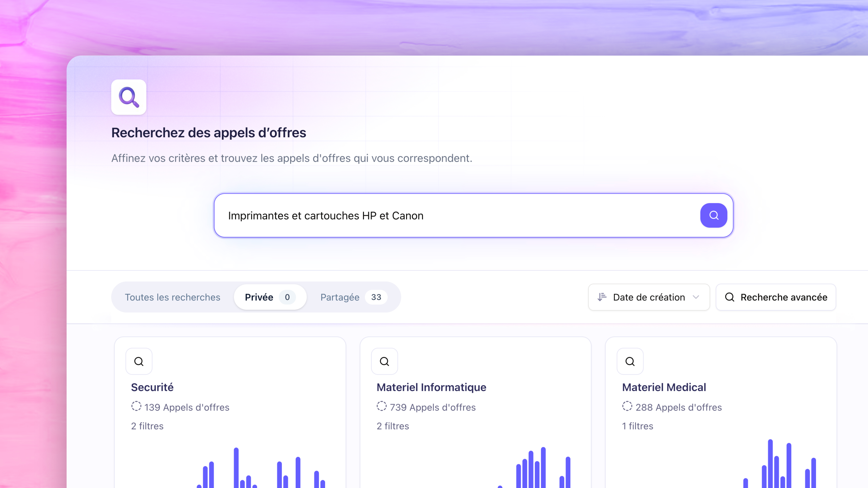This screenshot has width=868, height=488.
Task: Switch to Toutes les recherches tab
Action: 173,297
